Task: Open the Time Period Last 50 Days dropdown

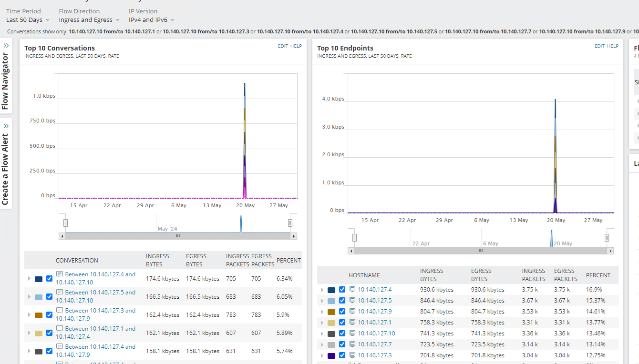Action: [28, 20]
